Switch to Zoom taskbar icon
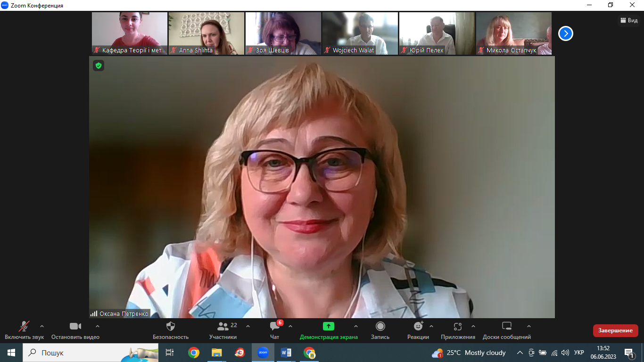Image resolution: width=644 pixels, height=362 pixels. click(x=263, y=353)
